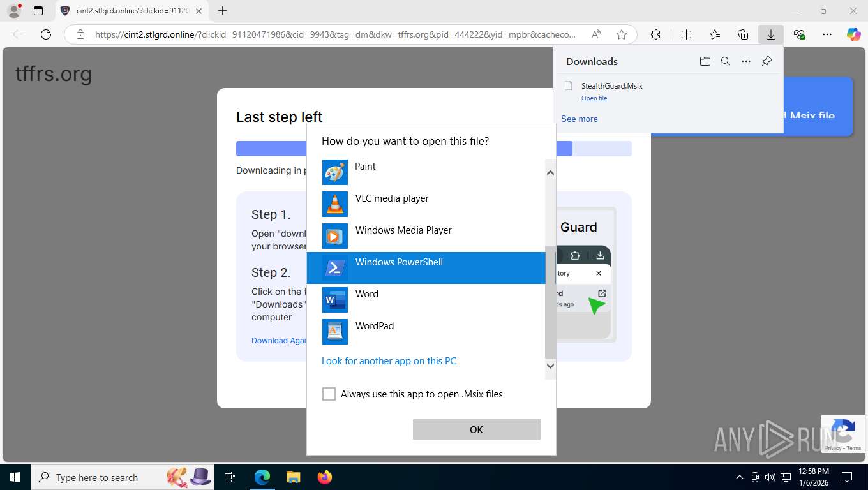Close the cint2.stlgrd.online tab
The height and width of the screenshot is (490, 868).
(198, 11)
